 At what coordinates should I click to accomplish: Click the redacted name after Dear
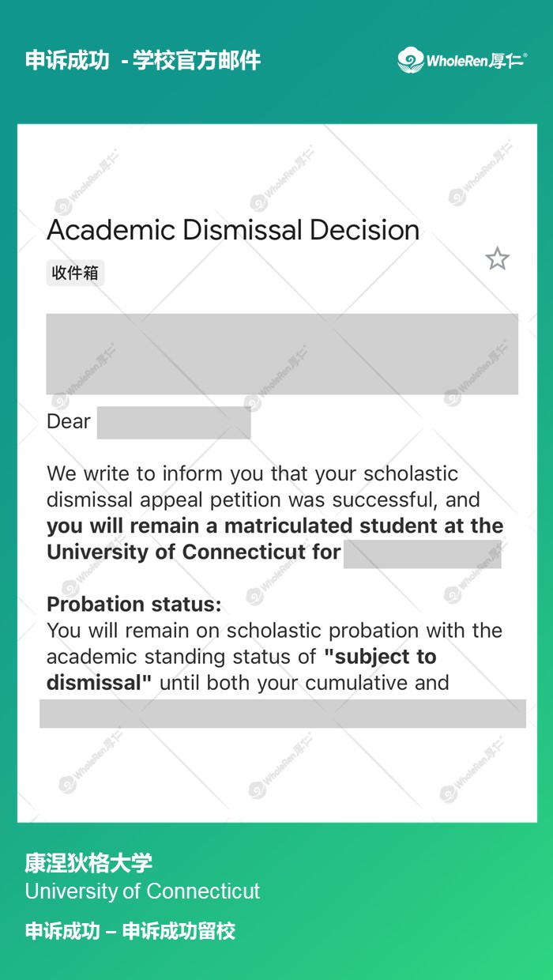(x=174, y=423)
